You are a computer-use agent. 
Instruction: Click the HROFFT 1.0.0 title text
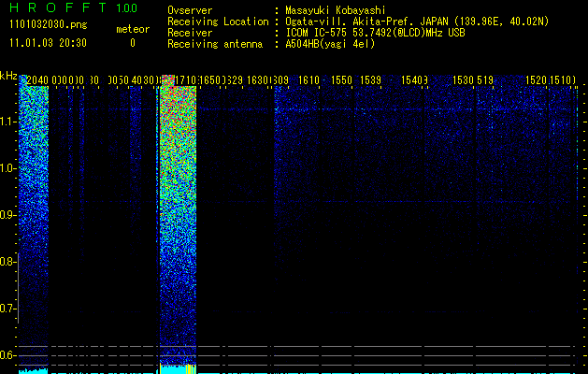point(74,7)
